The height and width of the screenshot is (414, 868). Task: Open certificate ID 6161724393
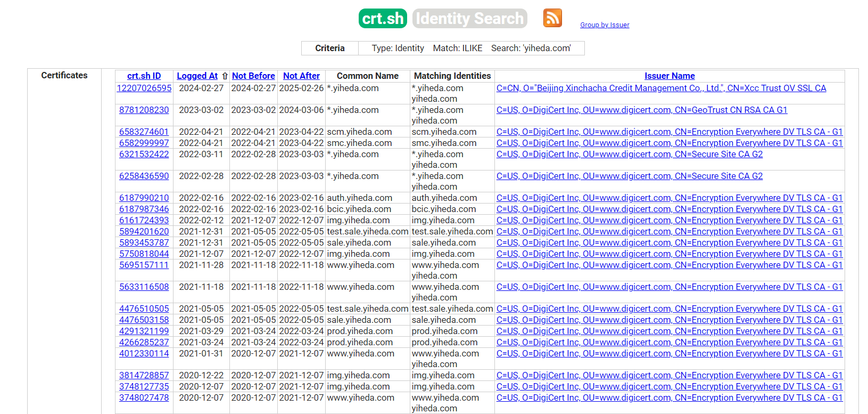point(144,221)
